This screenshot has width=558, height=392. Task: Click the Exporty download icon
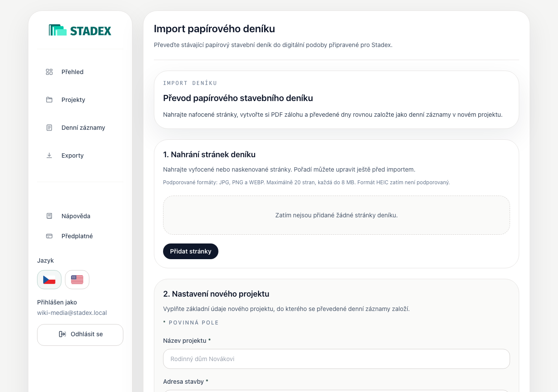pos(49,155)
